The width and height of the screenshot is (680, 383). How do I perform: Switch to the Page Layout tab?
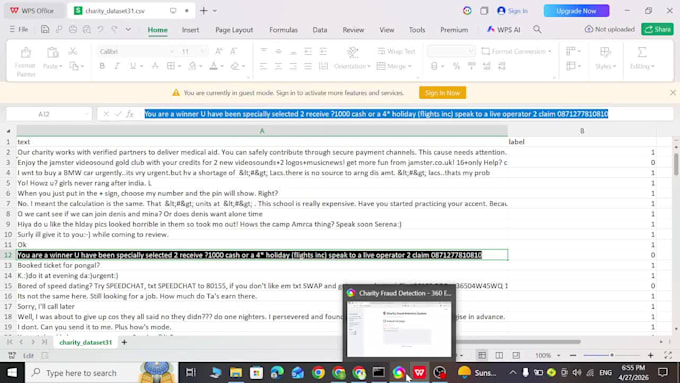click(x=234, y=29)
